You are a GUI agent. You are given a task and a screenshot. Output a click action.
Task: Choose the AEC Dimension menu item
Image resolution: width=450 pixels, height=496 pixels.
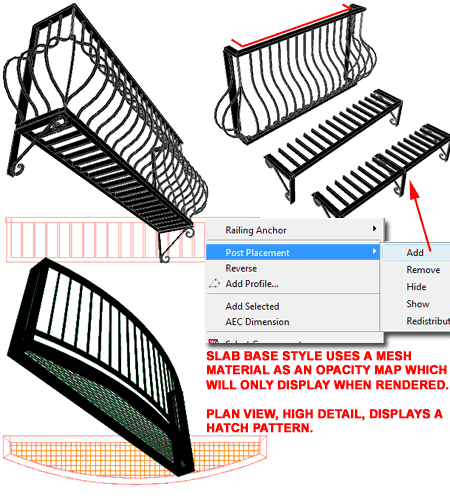coord(257,322)
